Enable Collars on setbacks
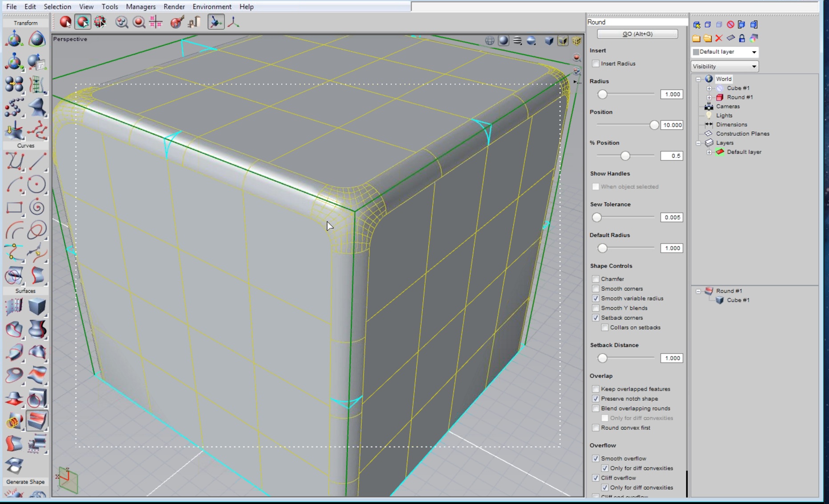 [605, 328]
